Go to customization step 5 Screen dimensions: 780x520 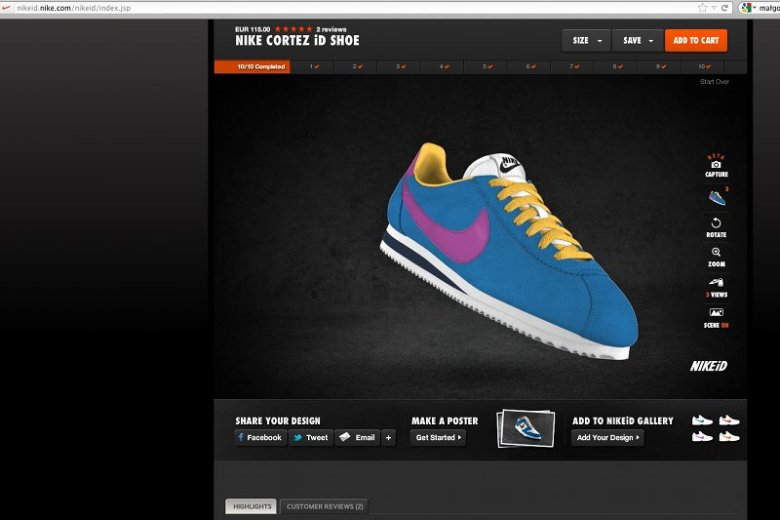coord(488,67)
